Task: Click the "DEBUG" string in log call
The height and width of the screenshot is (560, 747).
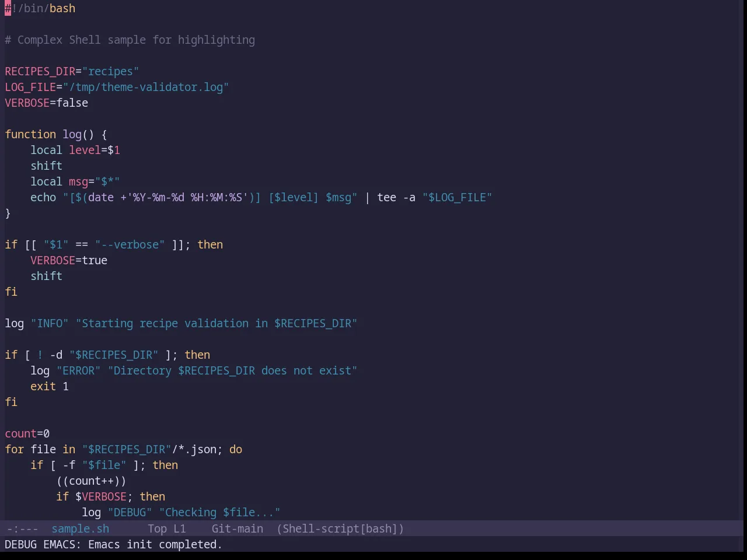Action: tap(130, 512)
